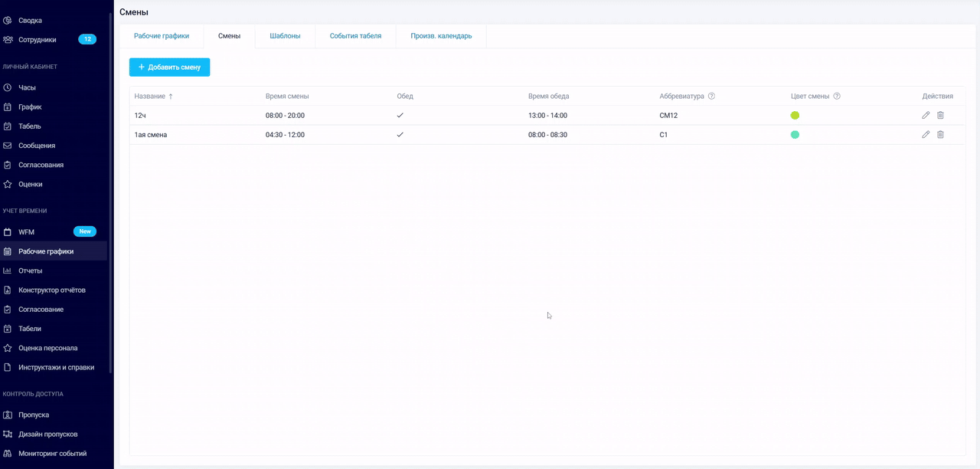Click Добавить смену button
The width and height of the screenshot is (980, 469).
click(x=169, y=67)
